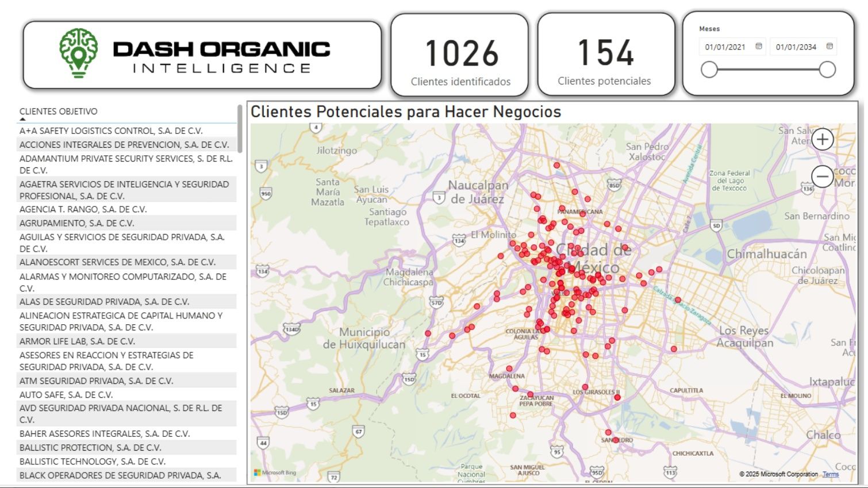The height and width of the screenshot is (488, 868).
Task: Click the client list vertical scrollbar
Action: (240, 129)
